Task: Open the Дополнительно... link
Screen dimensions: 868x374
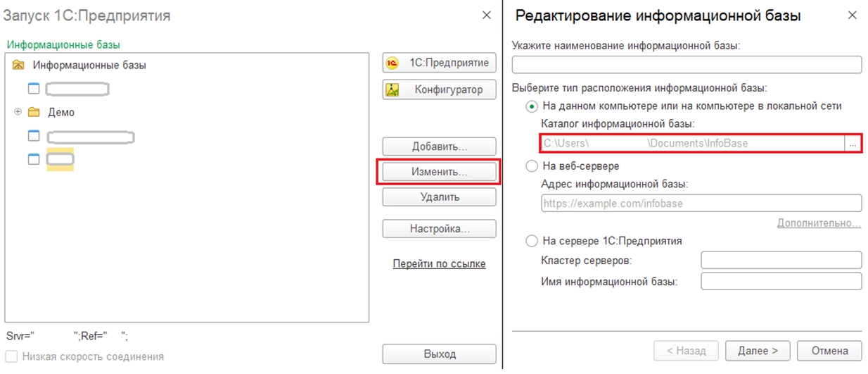Action: (x=819, y=223)
